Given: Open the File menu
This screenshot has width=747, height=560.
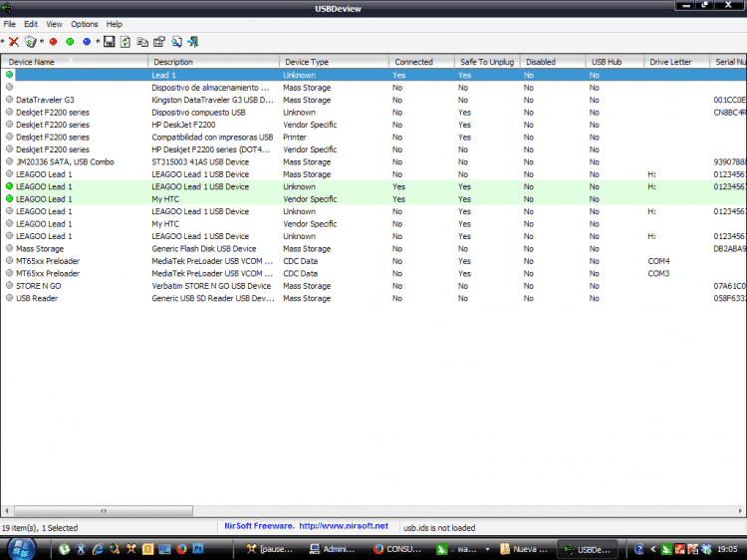Looking at the screenshot, I should 10,24.
